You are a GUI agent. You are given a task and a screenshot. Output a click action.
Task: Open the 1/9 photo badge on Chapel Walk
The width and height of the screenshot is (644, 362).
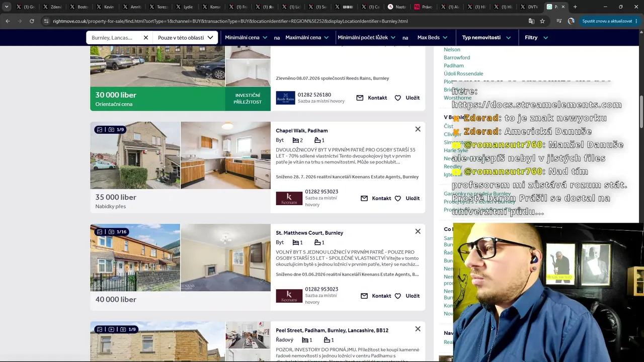(110, 130)
